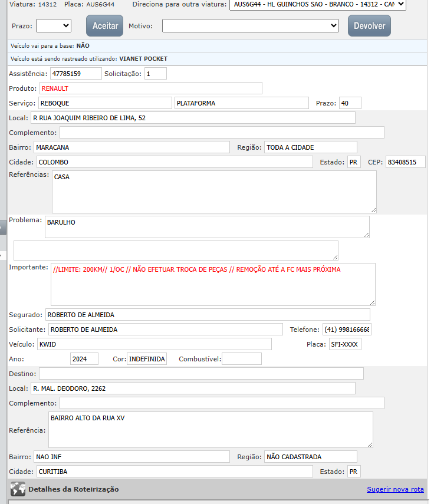434x504 pixels.
Task: Click the Importante notes text area
Action: point(212,284)
